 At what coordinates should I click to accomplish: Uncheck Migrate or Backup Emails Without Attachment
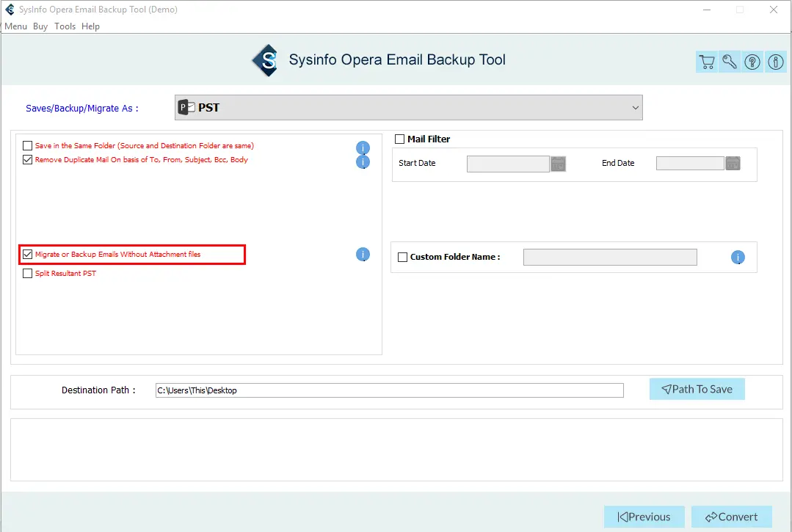pos(27,255)
